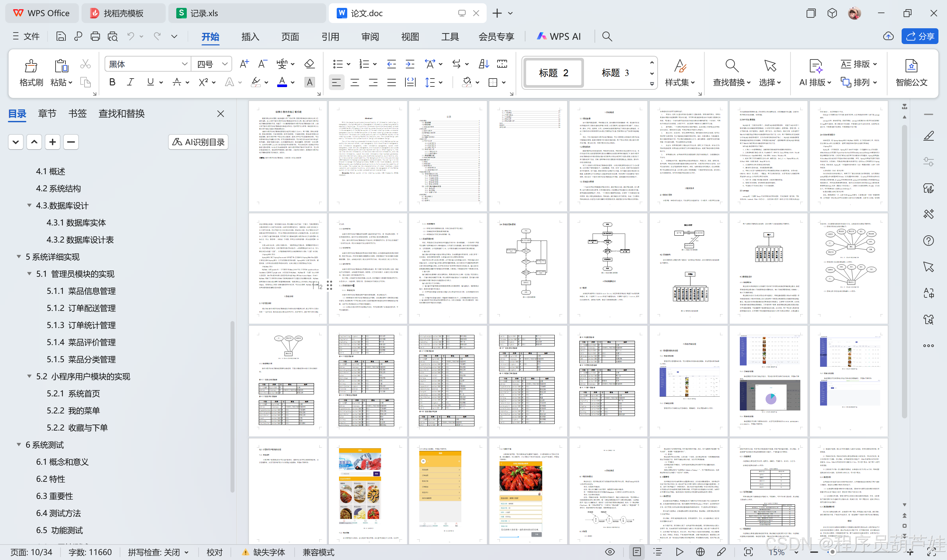Apply superscript formatting
This screenshot has width=947, height=560.
coord(204,82)
